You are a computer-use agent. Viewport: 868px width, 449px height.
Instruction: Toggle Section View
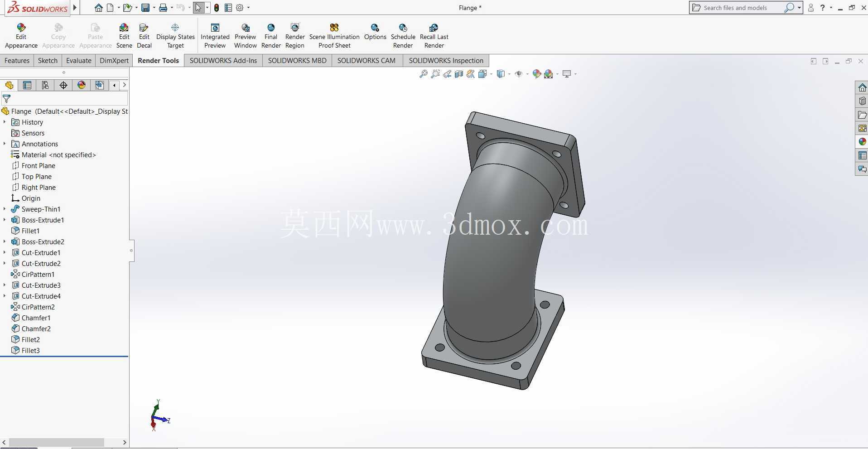(459, 74)
